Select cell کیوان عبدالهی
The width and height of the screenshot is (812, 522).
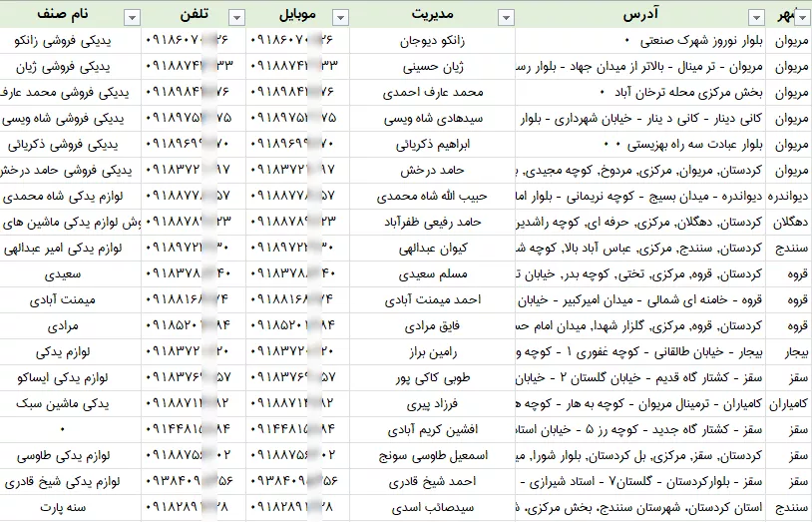432,248
